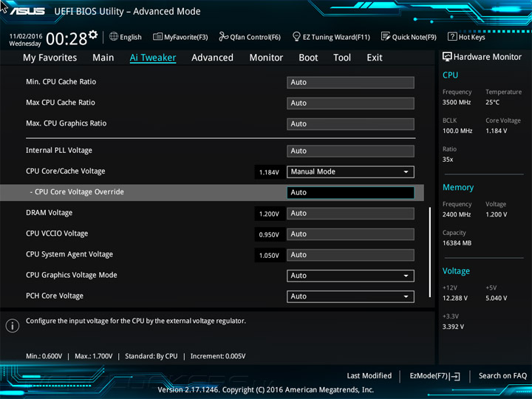Select the CPU Core Voltage Override row label
The width and height of the screenshot is (532, 399).
(77, 191)
